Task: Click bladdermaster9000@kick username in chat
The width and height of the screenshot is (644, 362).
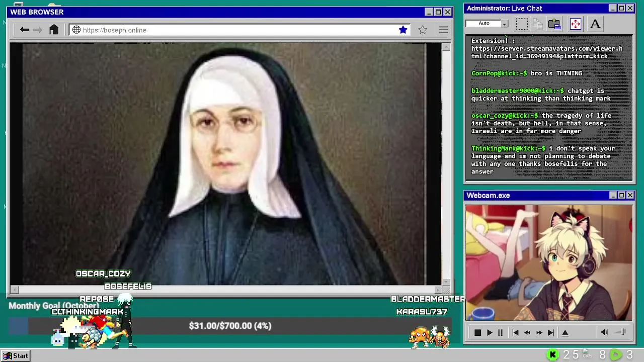Action: coord(518,91)
